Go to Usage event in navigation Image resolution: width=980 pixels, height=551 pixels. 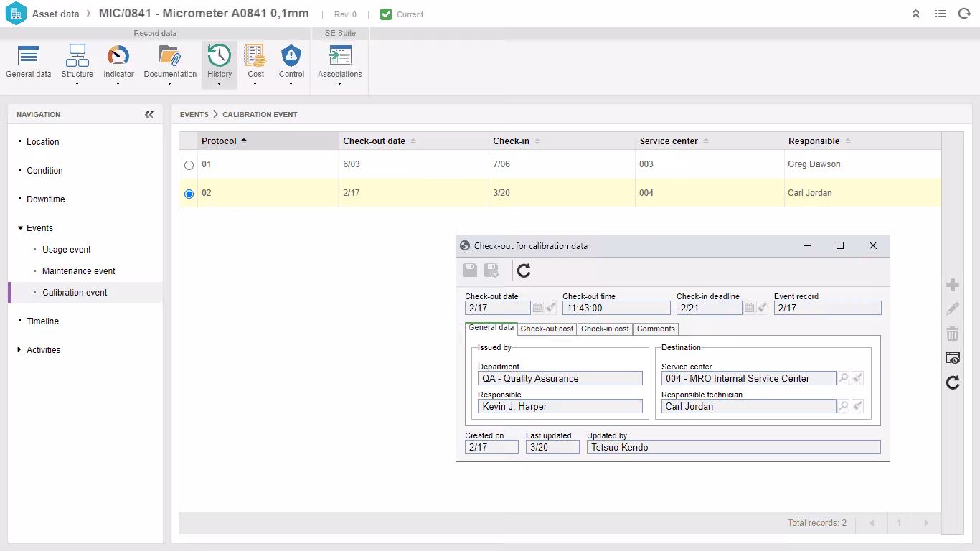click(x=67, y=250)
